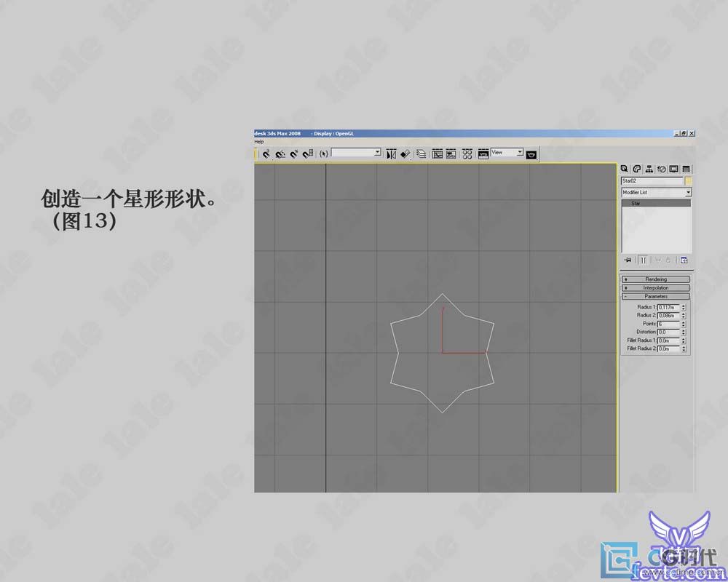Viewport: 728px width, 582px height.
Task: Open the render View dropdown
Action: tap(507, 152)
